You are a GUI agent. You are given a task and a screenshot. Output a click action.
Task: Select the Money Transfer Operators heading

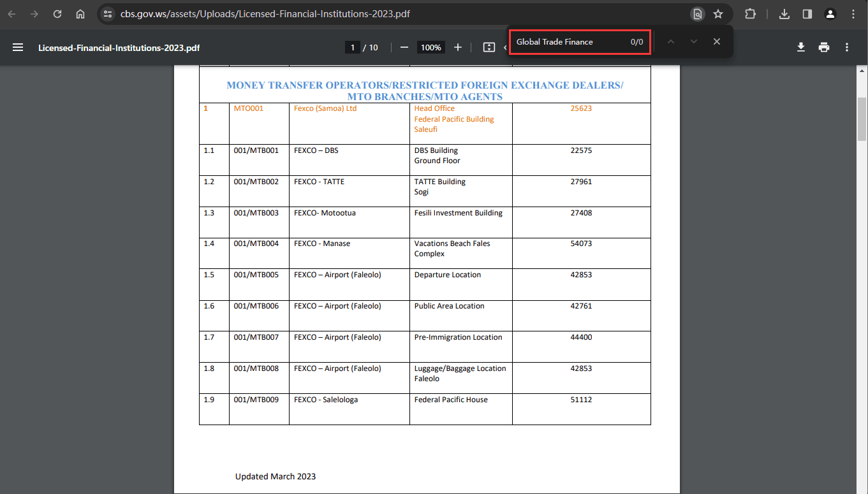pyautogui.click(x=425, y=91)
